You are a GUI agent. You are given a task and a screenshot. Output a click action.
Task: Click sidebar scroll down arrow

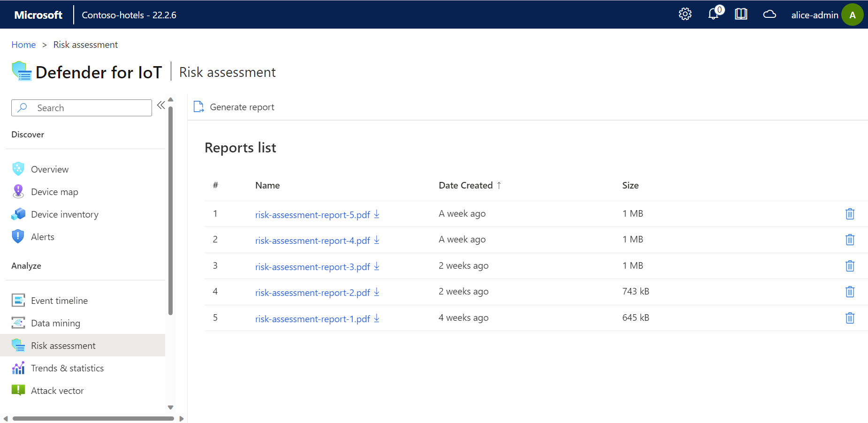170,408
